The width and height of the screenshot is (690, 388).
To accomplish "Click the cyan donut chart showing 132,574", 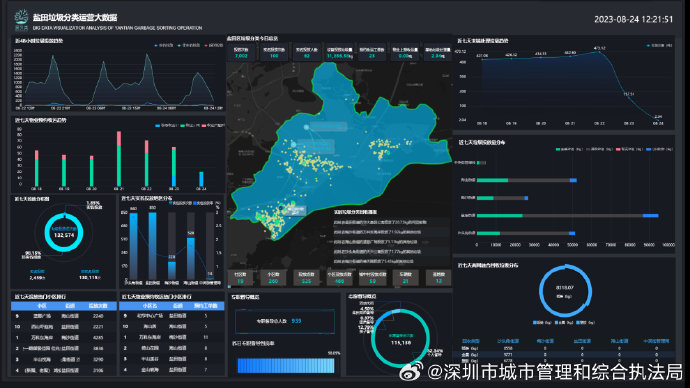I will [x=64, y=233].
